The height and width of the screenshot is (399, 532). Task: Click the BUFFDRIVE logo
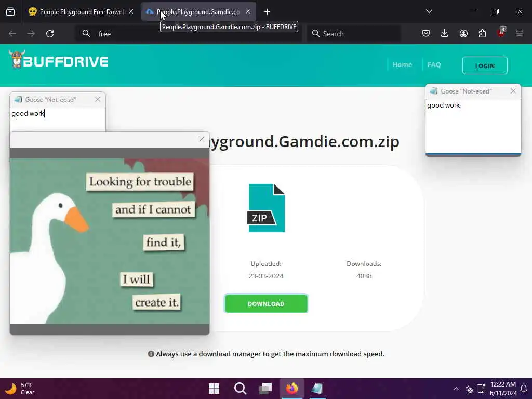point(58,60)
